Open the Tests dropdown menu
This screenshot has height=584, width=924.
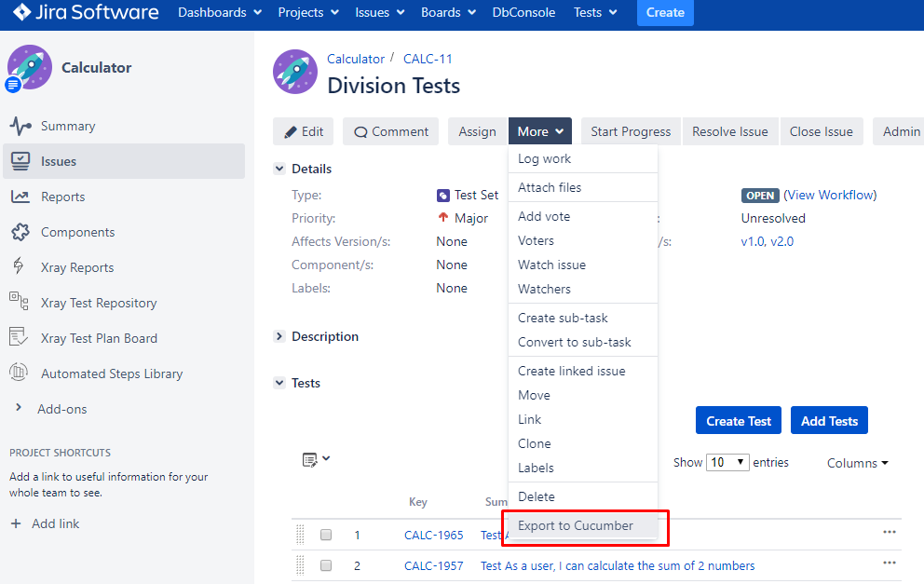coord(595,12)
